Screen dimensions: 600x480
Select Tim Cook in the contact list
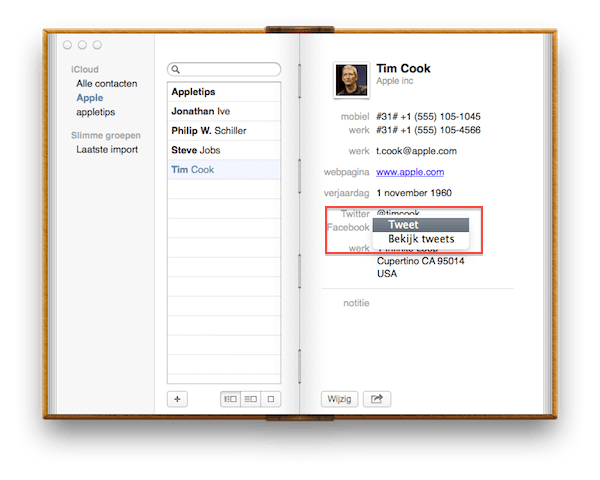point(224,170)
